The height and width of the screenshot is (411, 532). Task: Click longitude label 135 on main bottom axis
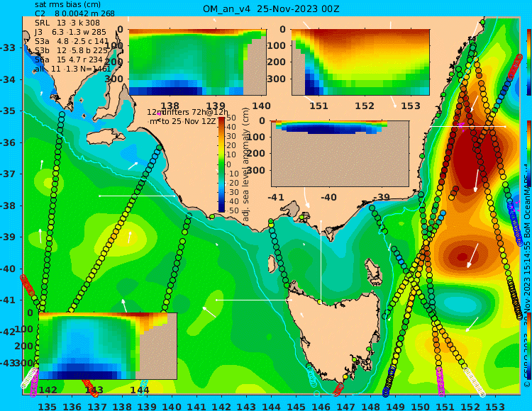47,406
